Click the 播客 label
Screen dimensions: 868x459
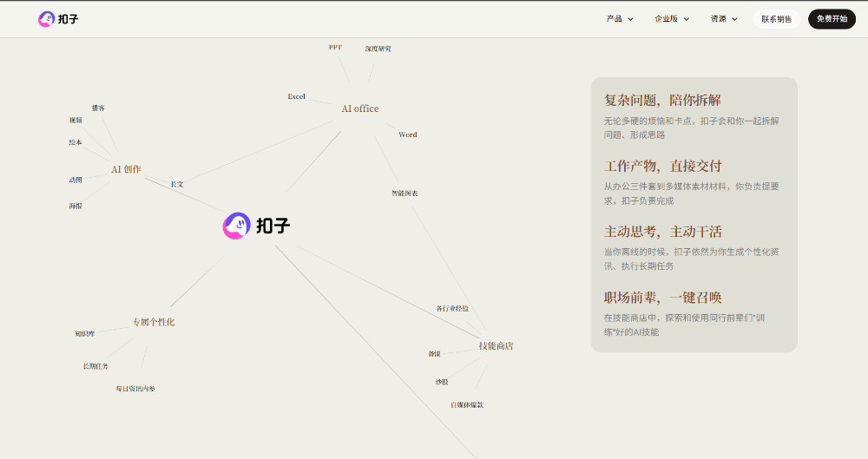[x=99, y=108]
